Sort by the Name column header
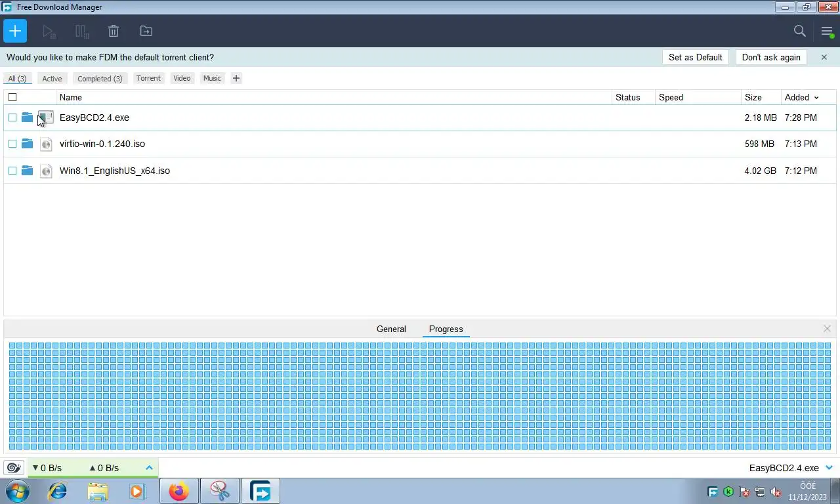840x504 pixels. click(x=334, y=97)
